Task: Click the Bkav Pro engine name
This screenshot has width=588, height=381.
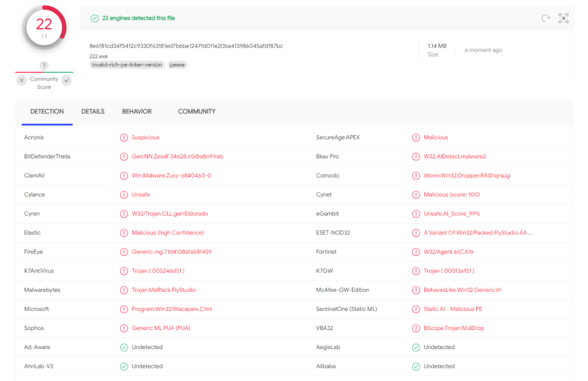Action: point(327,157)
